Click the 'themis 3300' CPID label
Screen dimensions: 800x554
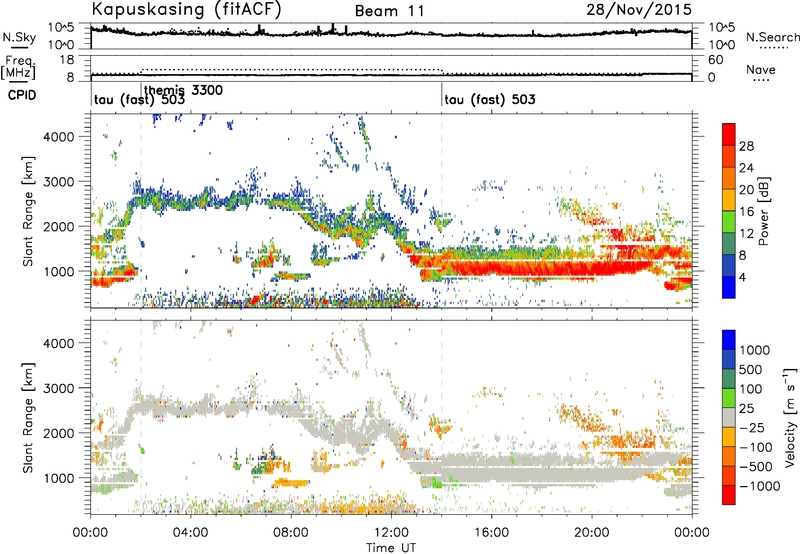click(184, 90)
